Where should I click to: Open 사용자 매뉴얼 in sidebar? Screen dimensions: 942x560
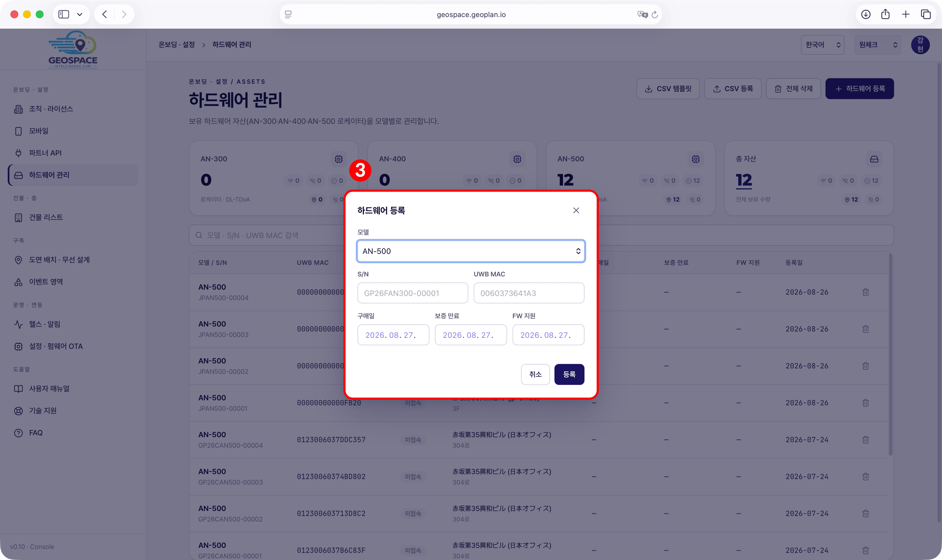click(x=73, y=388)
